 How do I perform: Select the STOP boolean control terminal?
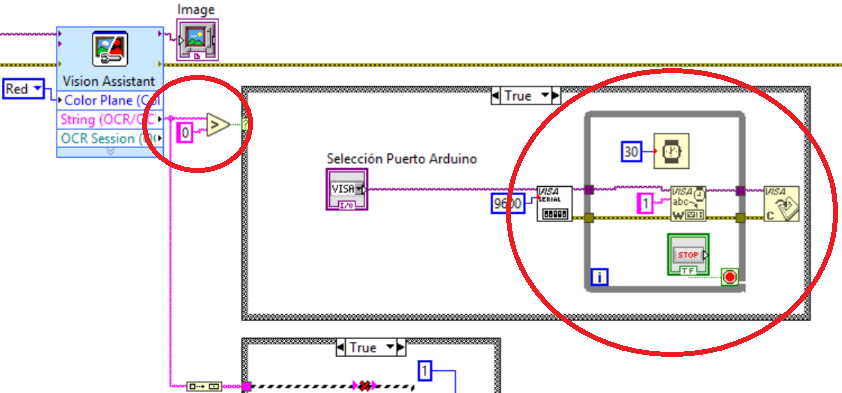(x=688, y=254)
